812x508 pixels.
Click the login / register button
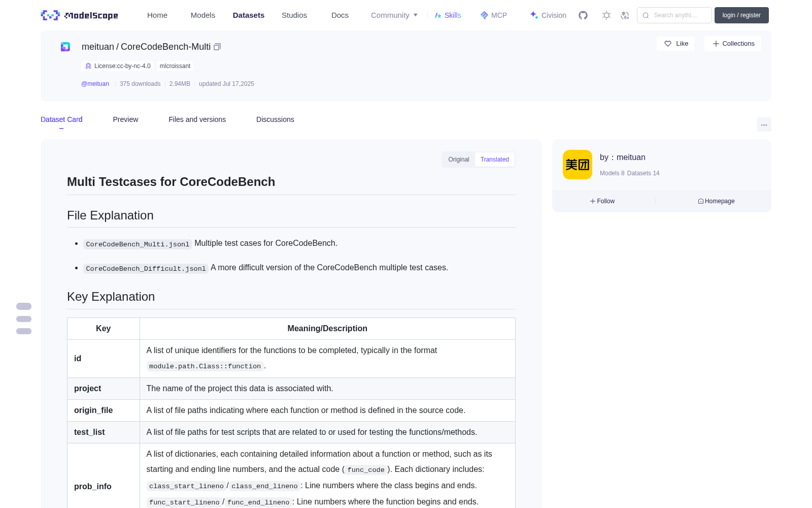(741, 15)
